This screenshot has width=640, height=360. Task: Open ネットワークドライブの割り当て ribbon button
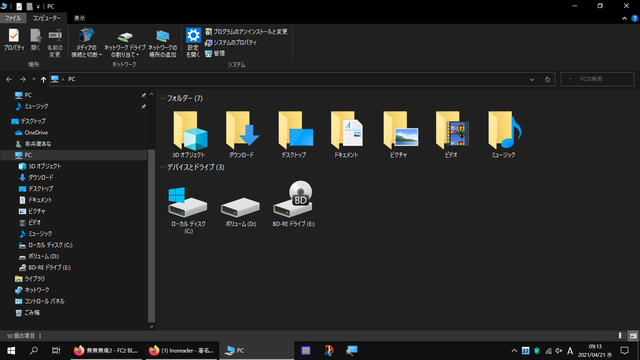[124, 43]
